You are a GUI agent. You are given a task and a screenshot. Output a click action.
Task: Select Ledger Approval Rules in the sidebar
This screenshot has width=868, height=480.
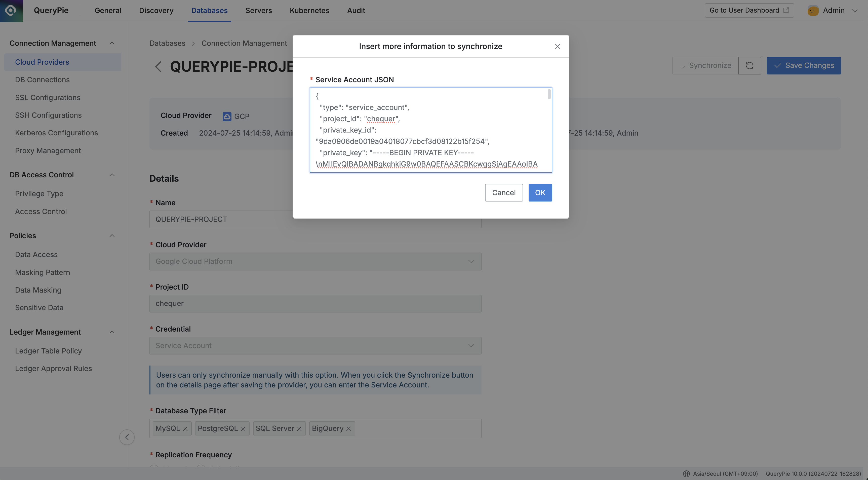click(x=53, y=369)
